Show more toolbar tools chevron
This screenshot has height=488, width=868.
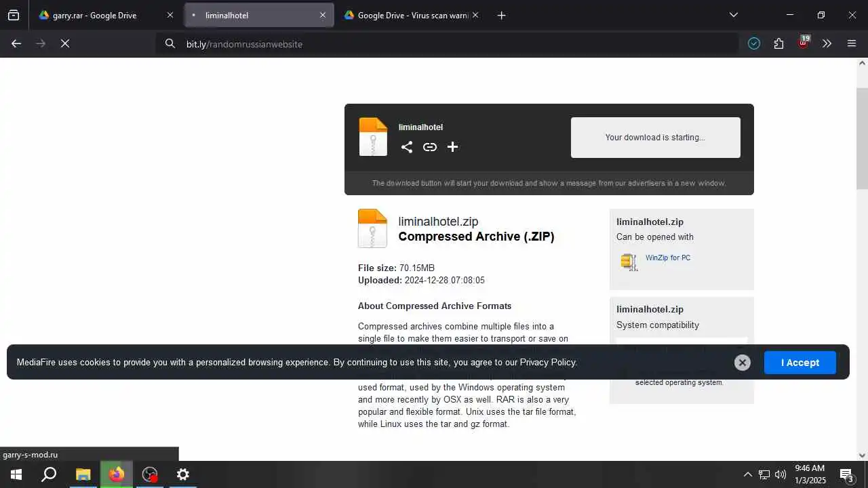click(x=827, y=43)
